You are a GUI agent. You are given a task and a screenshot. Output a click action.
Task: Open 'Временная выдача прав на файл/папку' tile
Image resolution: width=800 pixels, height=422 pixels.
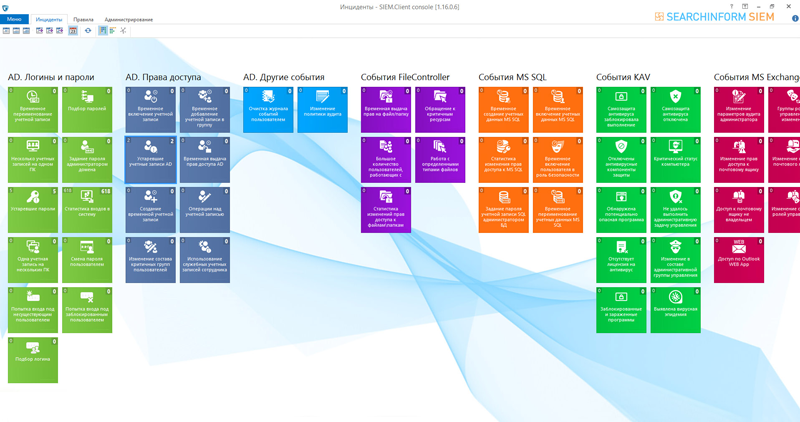point(386,110)
